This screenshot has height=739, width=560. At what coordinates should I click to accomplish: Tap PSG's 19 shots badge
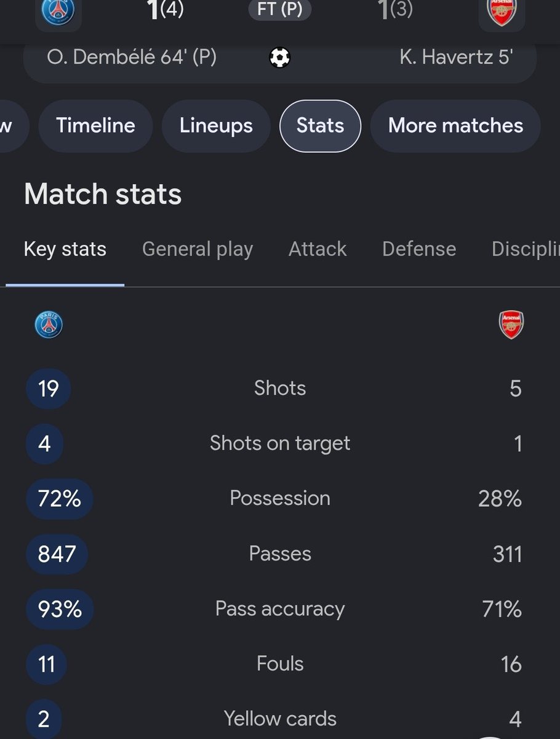[49, 389]
